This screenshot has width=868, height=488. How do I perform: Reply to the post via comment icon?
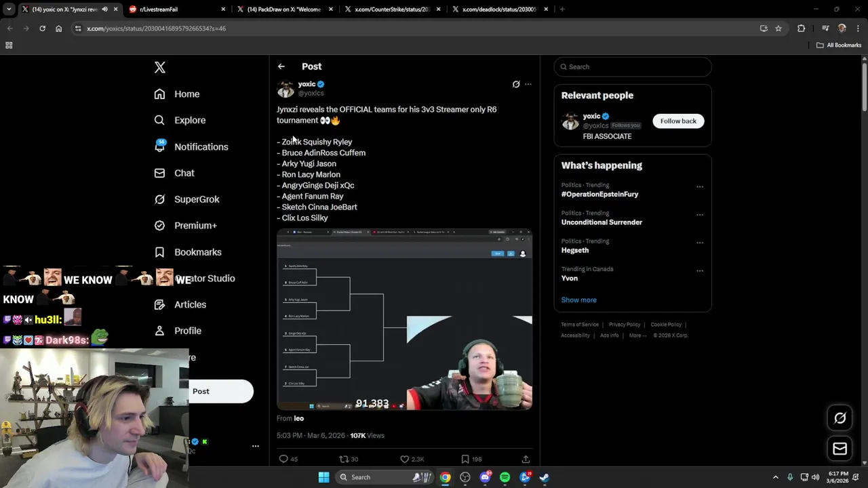[x=284, y=459]
